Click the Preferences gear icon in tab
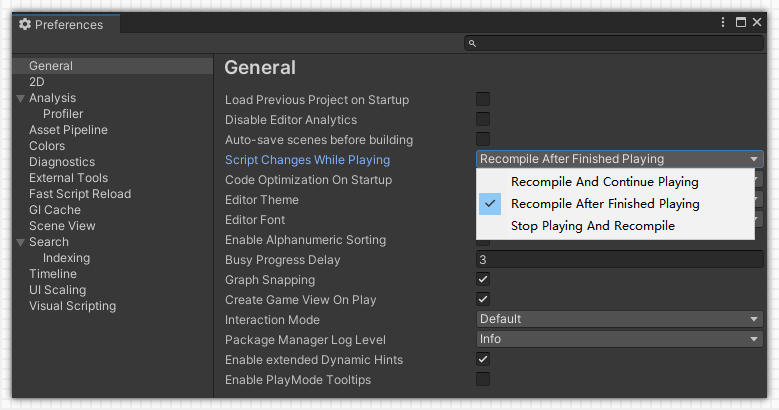The image size is (779, 410). point(25,24)
